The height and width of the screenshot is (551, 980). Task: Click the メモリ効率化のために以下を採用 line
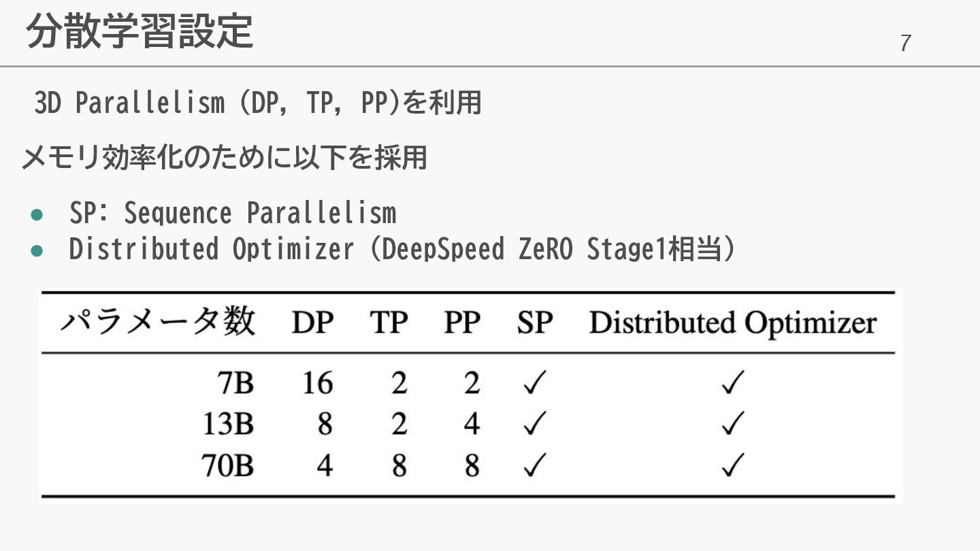pyautogui.click(x=224, y=158)
